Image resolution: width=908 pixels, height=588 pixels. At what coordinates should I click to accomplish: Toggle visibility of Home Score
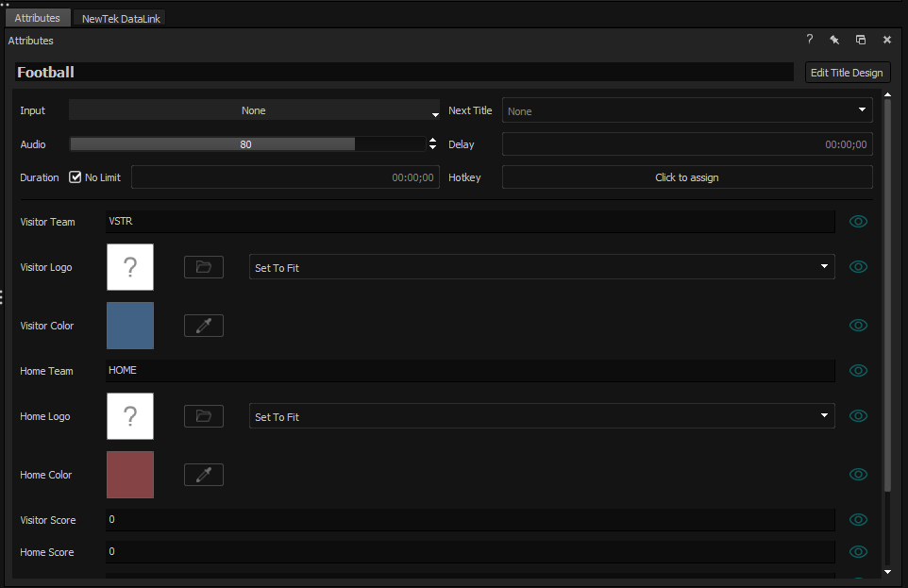point(858,552)
